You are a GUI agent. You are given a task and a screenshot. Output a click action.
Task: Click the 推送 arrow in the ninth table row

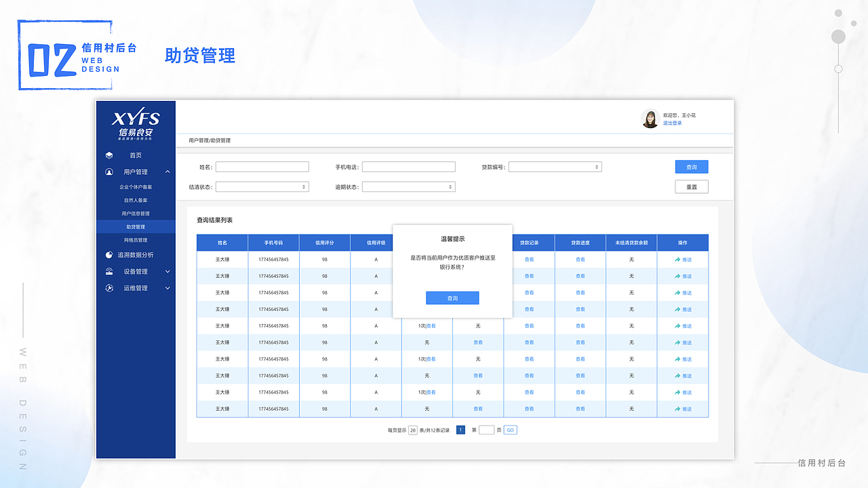tap(677, 392)
